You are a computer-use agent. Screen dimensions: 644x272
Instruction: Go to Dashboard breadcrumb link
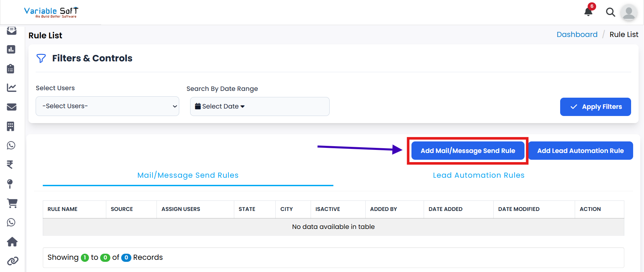pos(577,35)
